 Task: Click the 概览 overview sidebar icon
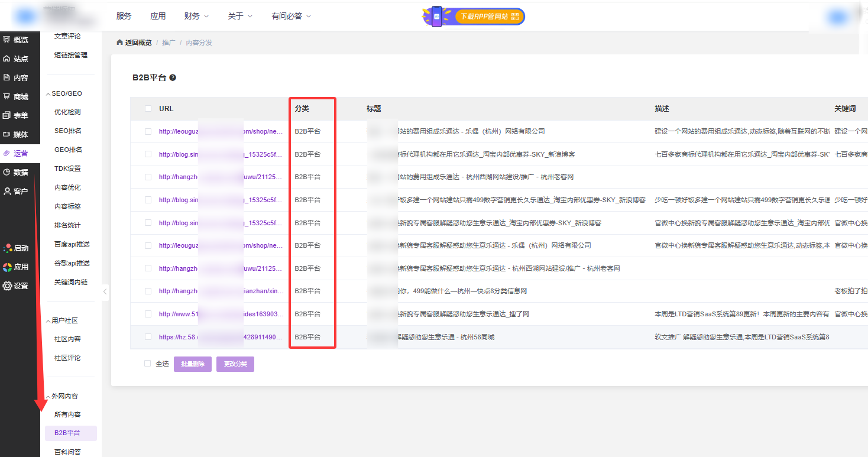[x=7, y=40]
